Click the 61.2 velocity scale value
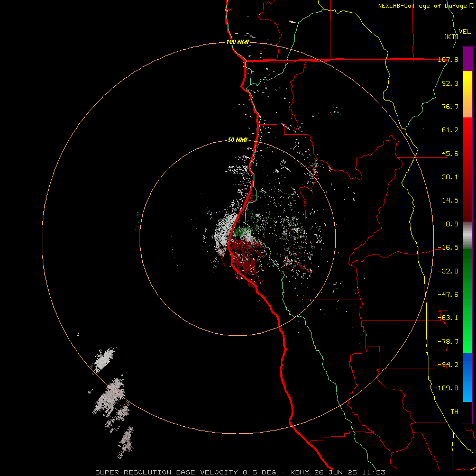 tap(450, 130)
